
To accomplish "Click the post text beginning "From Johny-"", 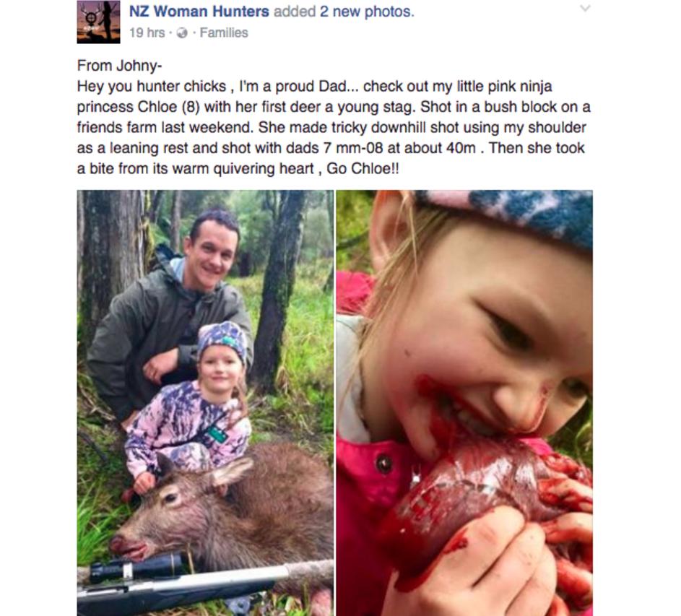I will 334,117.
